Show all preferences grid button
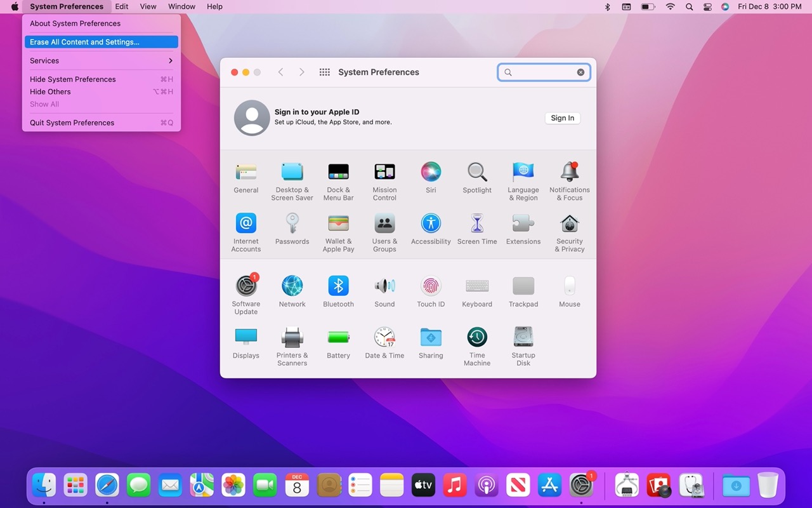This screenshot has width=812, height=508. 324,72
